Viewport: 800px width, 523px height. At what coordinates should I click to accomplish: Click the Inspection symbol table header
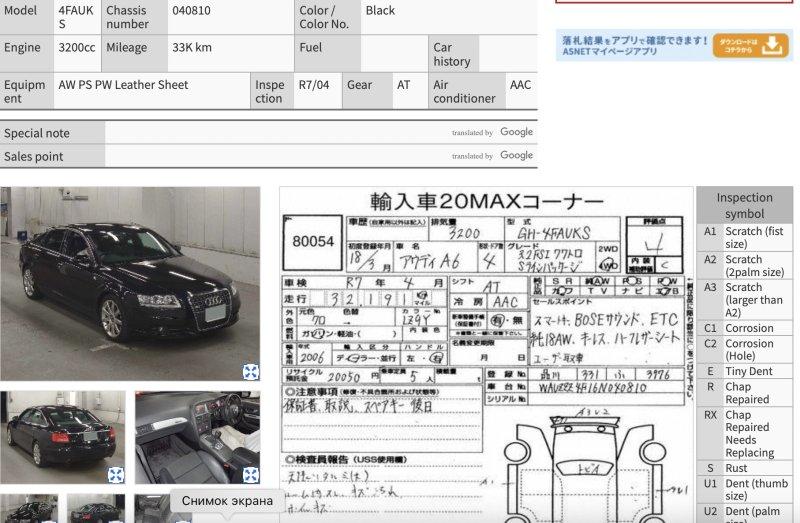pyautogui.click(x=744, y=205)
